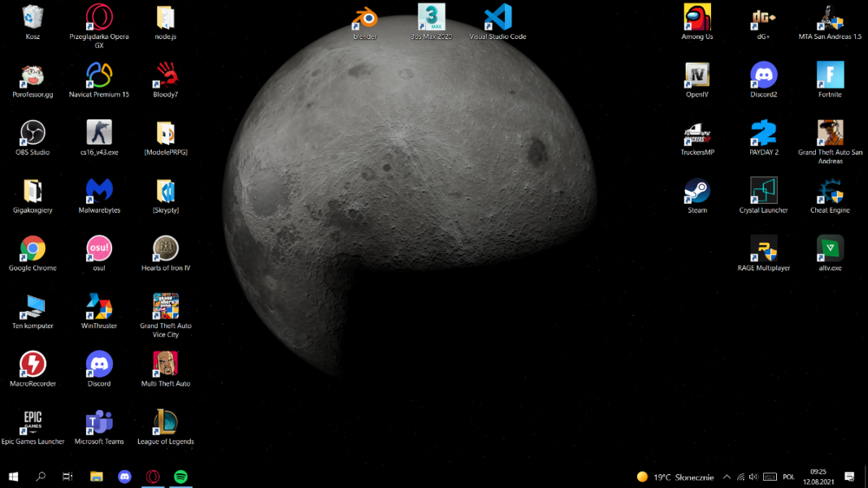Switch to Discord in the taskbar
This screenshot has height=488, width=868.
click(124, 477)
